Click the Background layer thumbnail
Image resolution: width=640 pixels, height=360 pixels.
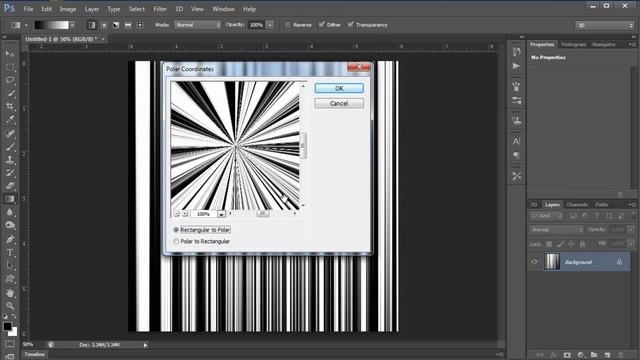[552, 262]
